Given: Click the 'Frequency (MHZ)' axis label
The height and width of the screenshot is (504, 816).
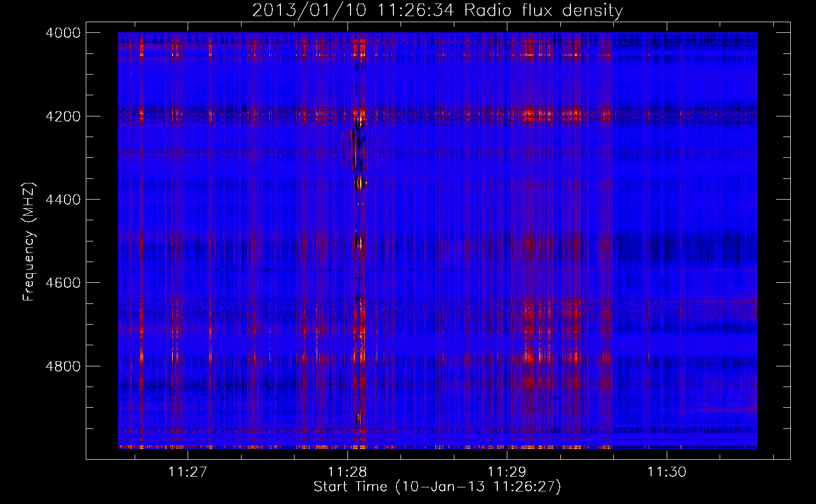Looking at the screenshot, I should pyautogui.click(x=28, y=242).
